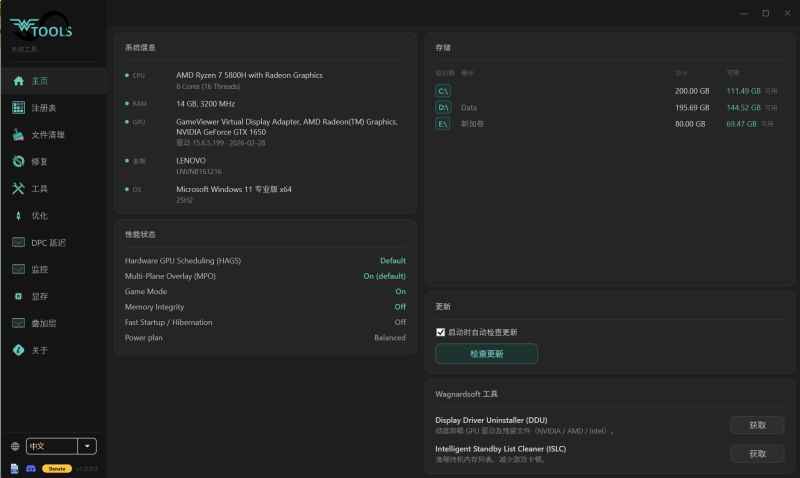Go to the 关于 about page
800x478 pixels.
53,350
